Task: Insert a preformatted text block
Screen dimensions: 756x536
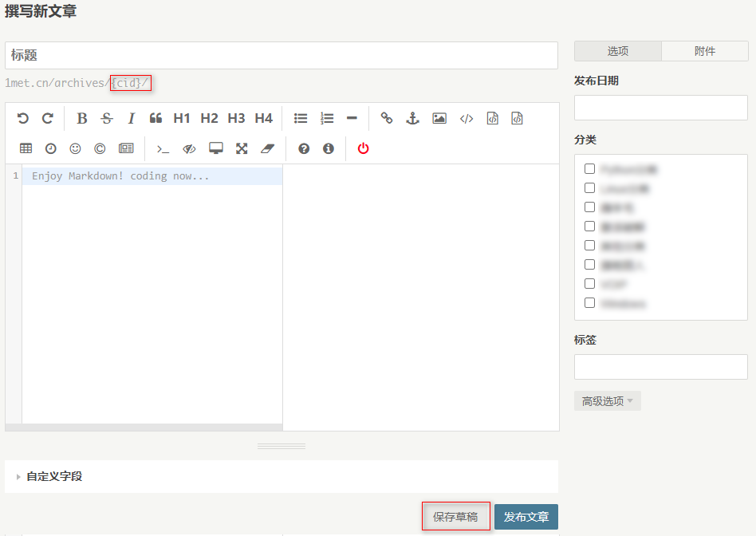Action: [x=492, y=118]
